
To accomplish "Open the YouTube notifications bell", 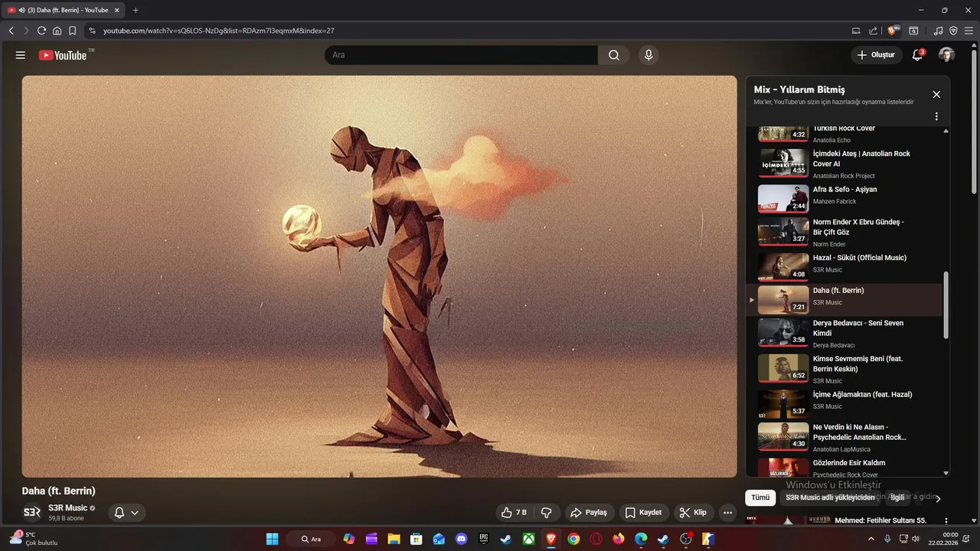I will tap(917, 55).
